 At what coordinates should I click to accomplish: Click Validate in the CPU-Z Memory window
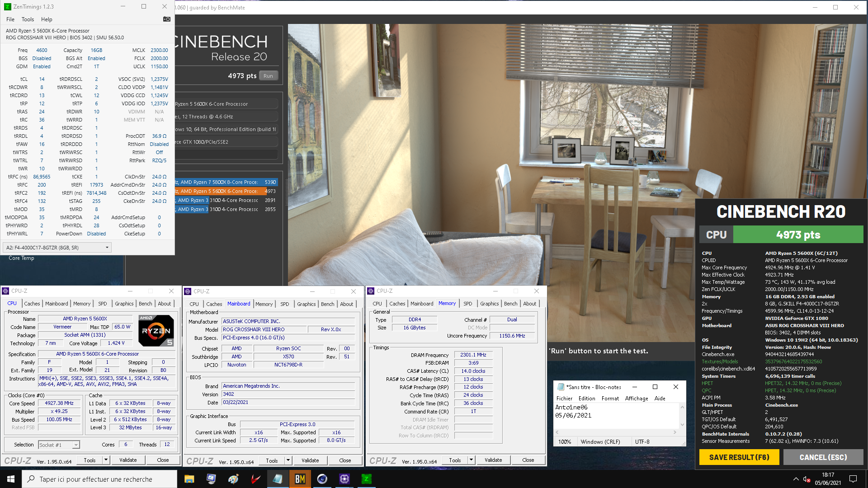pos(493,460)
